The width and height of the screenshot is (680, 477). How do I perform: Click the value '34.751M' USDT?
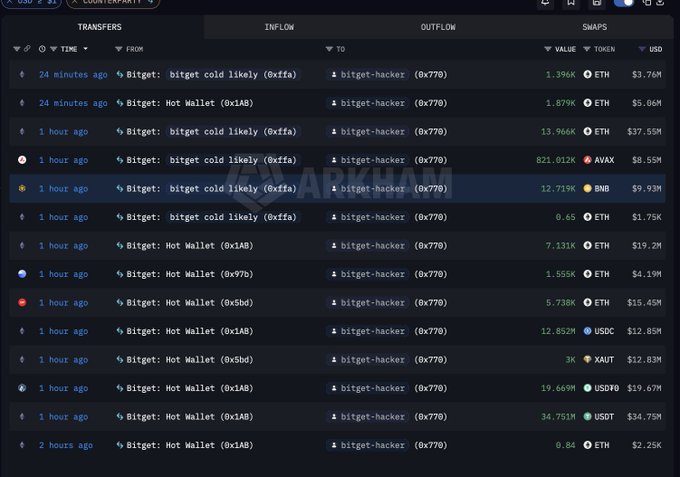[x=558, y=417]
